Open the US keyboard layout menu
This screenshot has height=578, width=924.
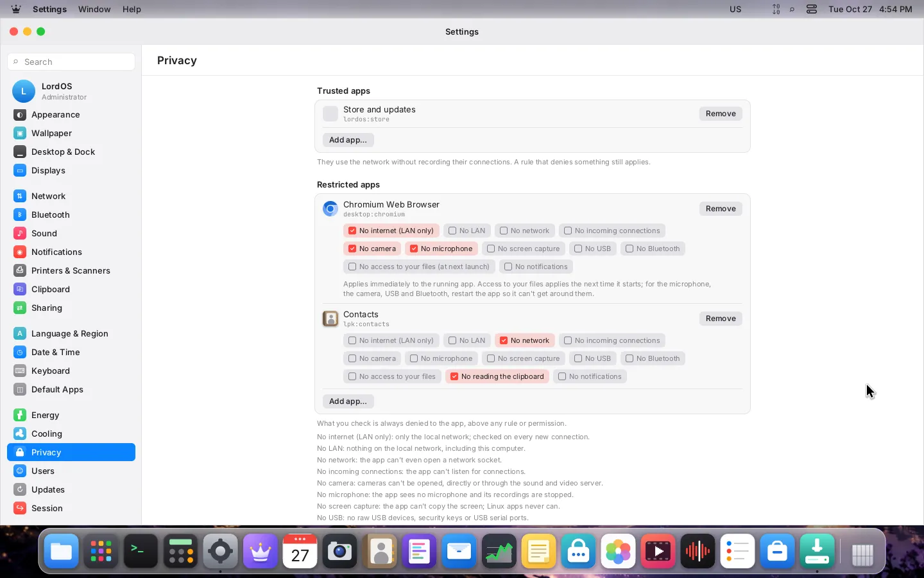735,9
